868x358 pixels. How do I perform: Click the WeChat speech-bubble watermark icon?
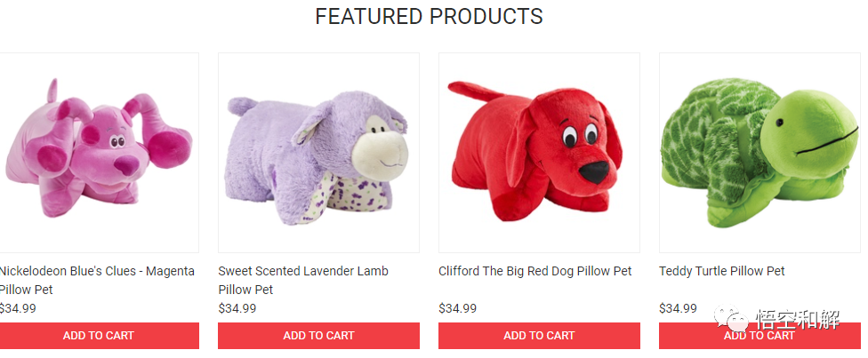[x=730, y=320]
